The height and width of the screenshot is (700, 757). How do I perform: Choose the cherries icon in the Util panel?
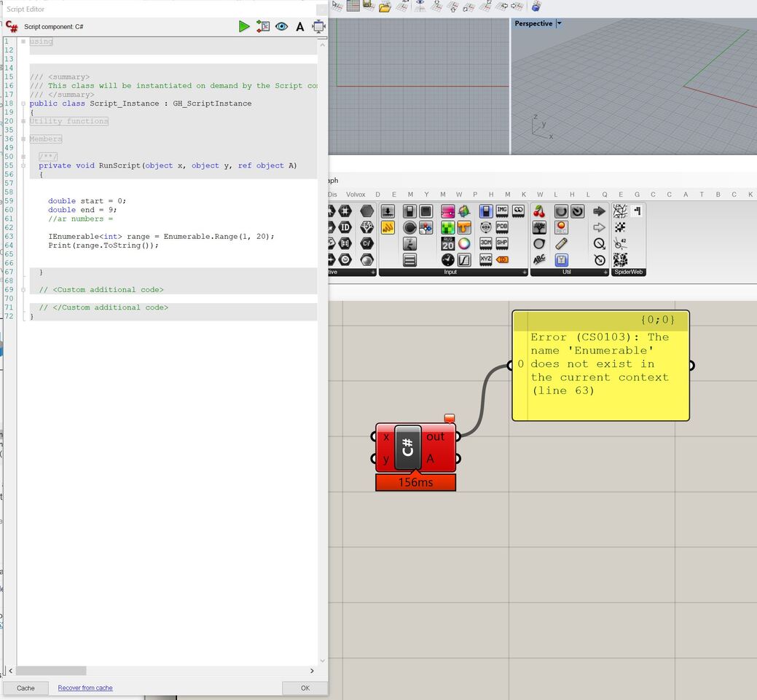click(539, 211)
